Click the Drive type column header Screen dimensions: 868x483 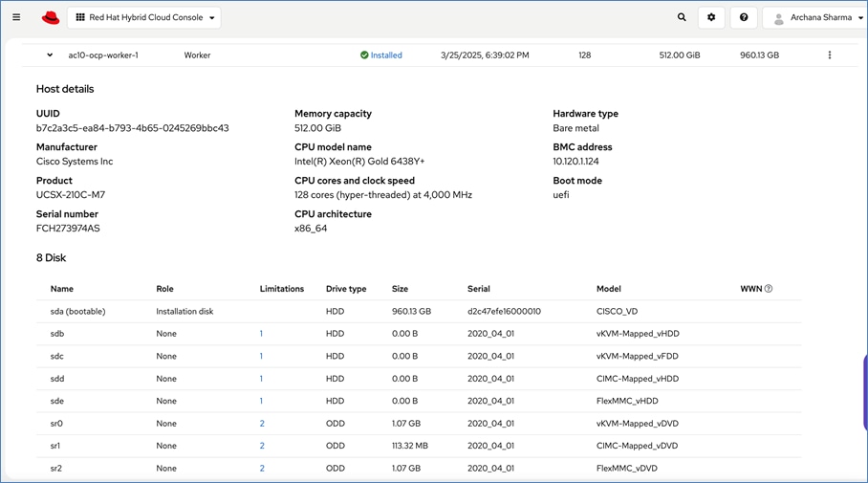coord(346,289)
